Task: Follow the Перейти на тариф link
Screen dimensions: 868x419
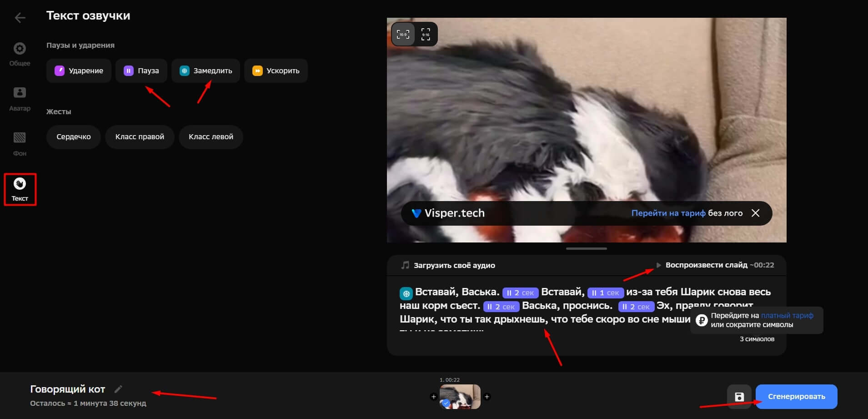Action: click(x=668, y=213)
